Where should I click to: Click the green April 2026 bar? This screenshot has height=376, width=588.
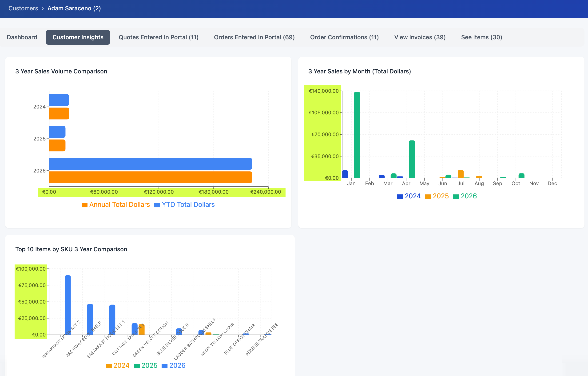(x=412, y=159)
